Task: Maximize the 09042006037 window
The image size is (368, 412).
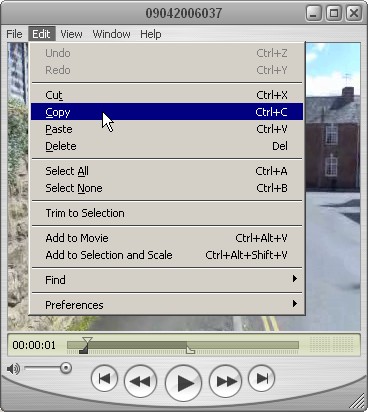Action: coord(334,13)
